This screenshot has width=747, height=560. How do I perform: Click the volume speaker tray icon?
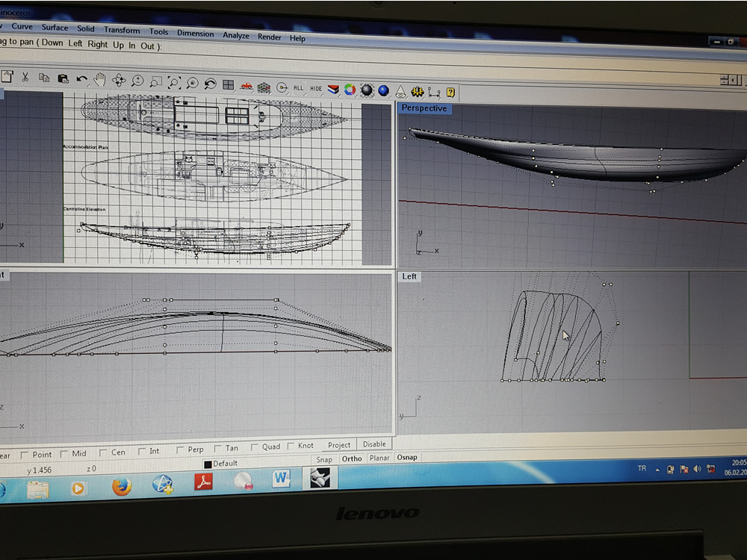[x=698, y=469]
